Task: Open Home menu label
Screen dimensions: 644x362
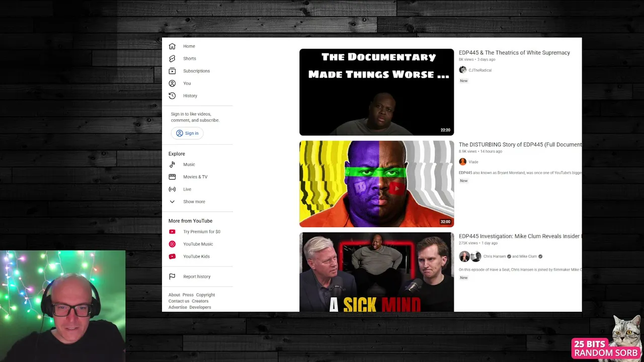Action: click(189, 46)
